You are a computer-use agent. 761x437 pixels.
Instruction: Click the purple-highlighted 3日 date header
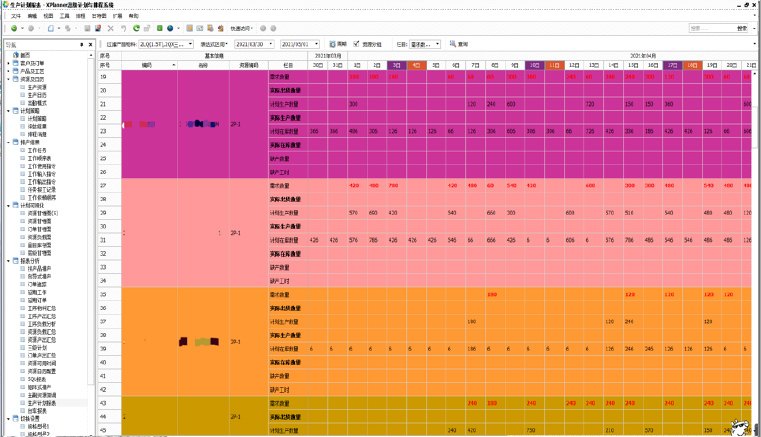coord(397,65)
